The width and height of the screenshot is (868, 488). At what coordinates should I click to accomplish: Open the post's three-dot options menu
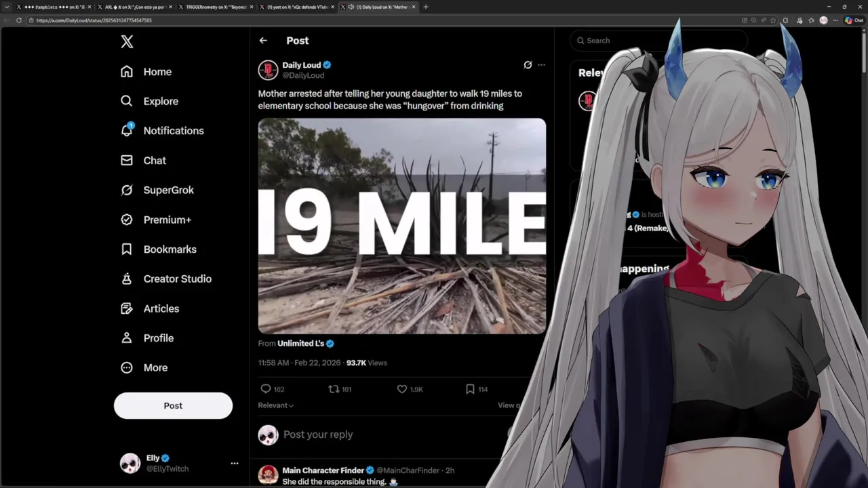541,65
